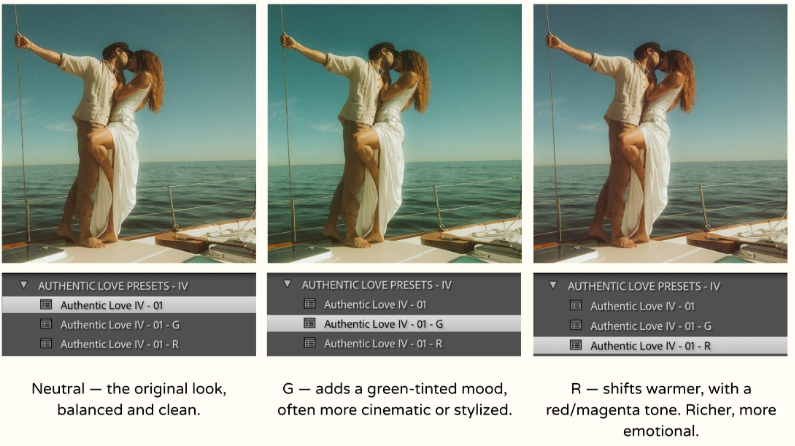The width and height of the screenshot is (795, 446).
Task: Open the warm R preset preview photo
Action: tap(660, 134)
